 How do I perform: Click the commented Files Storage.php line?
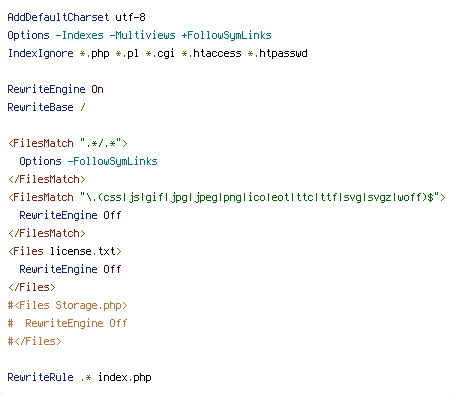pos(68,305)
